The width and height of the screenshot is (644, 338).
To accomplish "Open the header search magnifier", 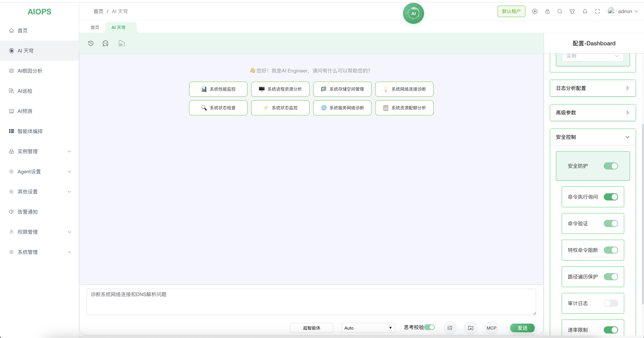I will point(560,11).
